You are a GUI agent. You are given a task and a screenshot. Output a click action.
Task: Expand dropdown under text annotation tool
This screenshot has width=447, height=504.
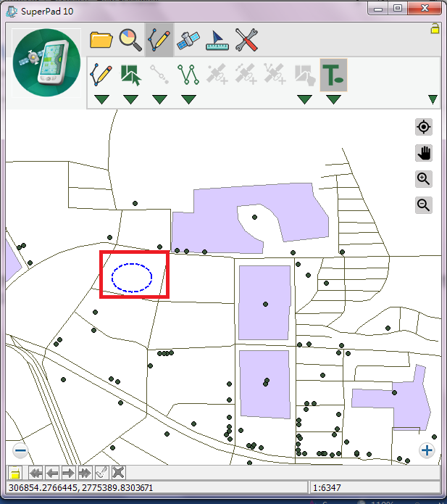[333, 99]
